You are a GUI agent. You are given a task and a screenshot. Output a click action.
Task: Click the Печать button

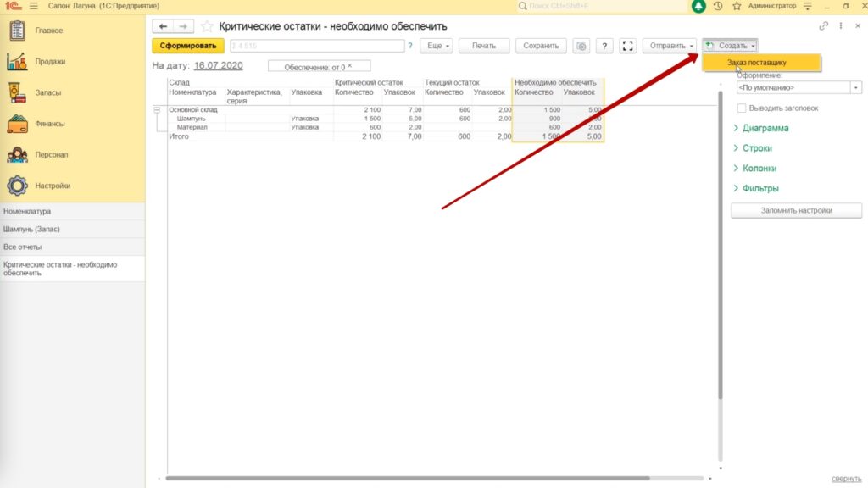[x=484, y=46]
